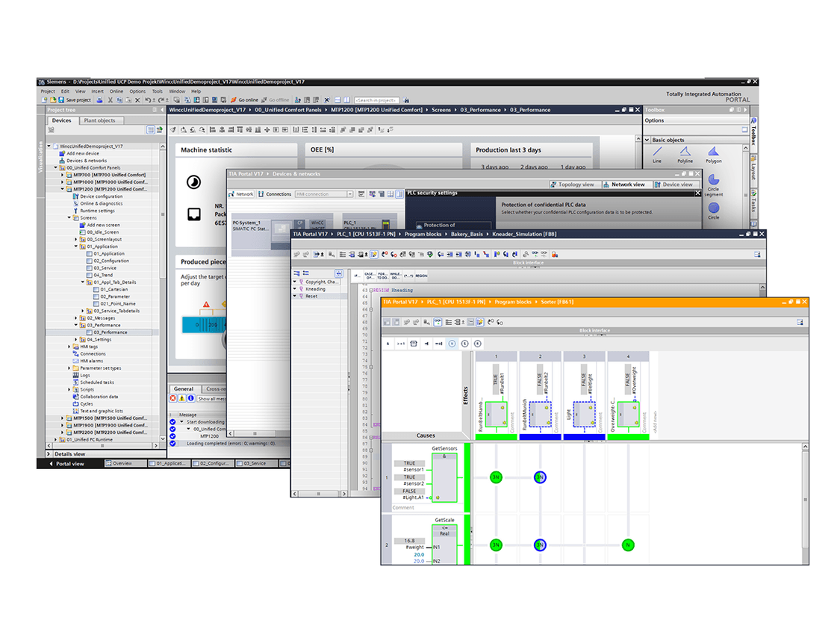This screenshot has width=840, height=629.
Task: Click the blue status bar under effect column 2
Action: click(x=540, y=437)
